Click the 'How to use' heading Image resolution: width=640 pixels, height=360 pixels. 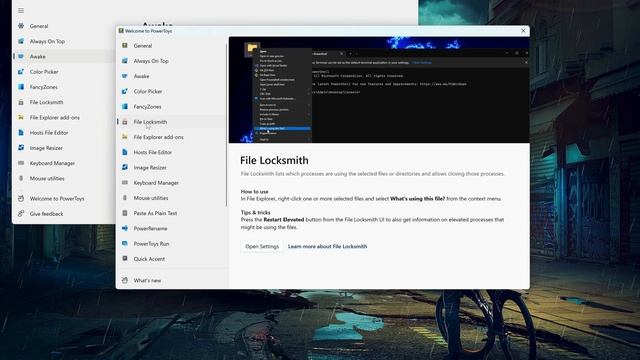(255, 191)
